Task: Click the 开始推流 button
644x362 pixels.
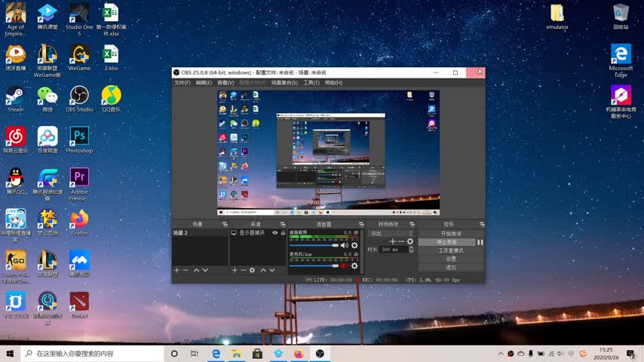Action: [450, 234]
